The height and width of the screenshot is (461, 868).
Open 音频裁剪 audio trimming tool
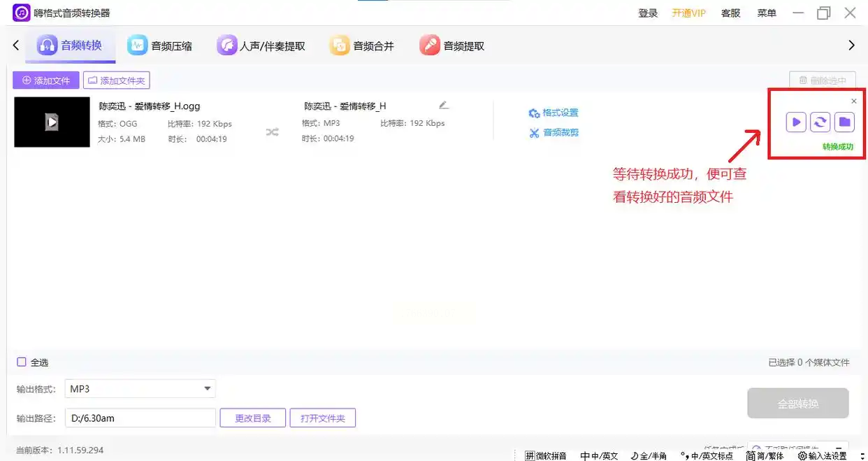coord(554,133)
